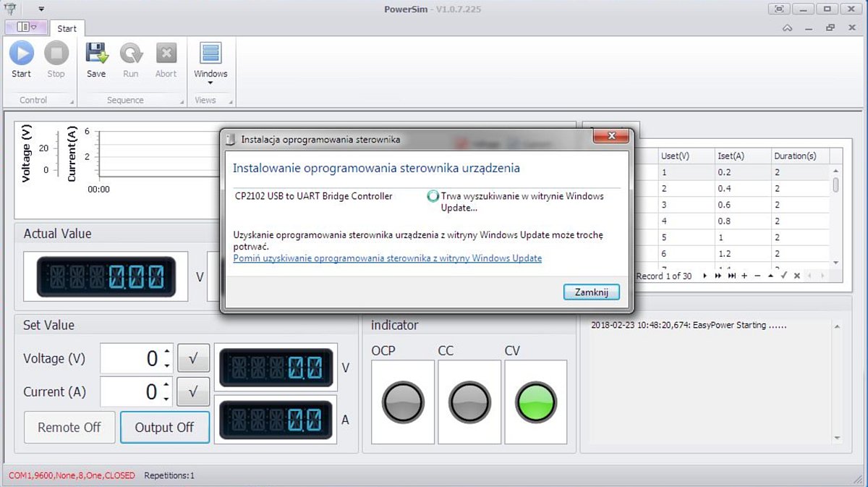Screen dimensions: 868x487
Task: Click the green CV indicator light
Action: pos(536,402)
